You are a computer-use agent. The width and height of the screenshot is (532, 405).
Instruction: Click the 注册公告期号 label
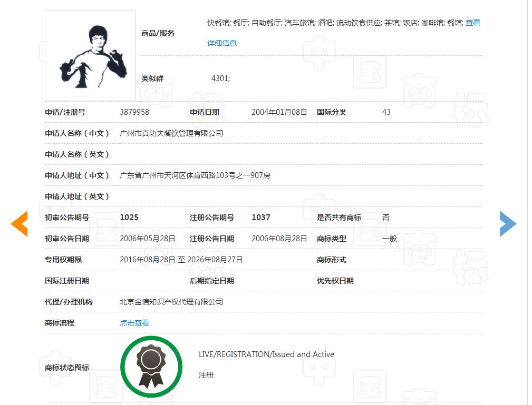point(212,217)
